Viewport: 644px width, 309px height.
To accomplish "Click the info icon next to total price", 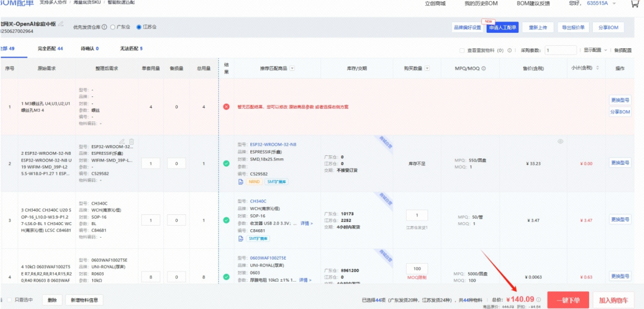I will click(538, 299).
